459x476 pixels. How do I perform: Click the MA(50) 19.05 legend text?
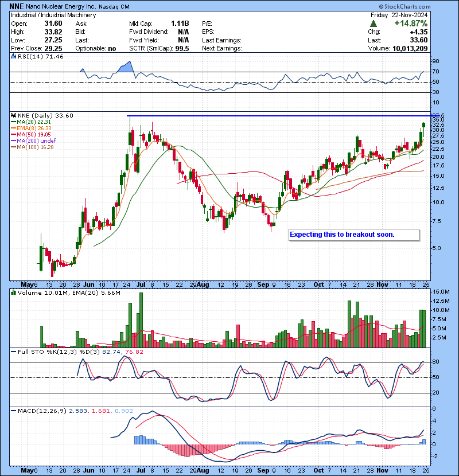(x=34, y=135)
